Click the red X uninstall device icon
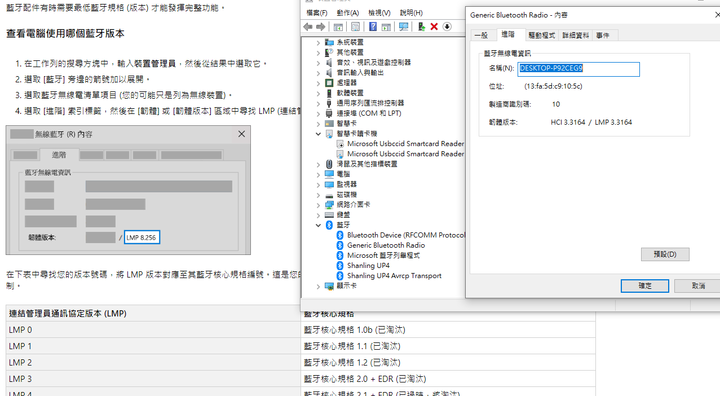 coord(434,27)
